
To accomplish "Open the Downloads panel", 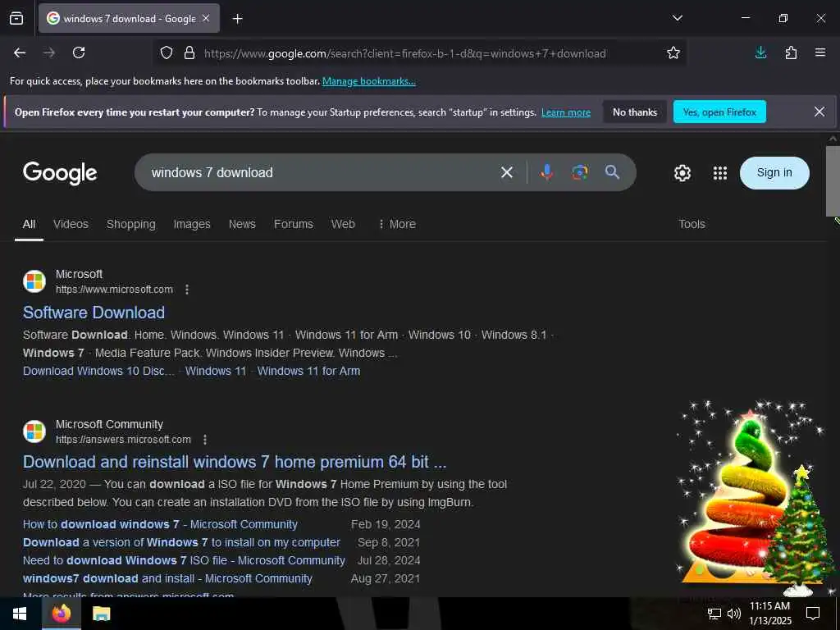I will tap(760, 52).
